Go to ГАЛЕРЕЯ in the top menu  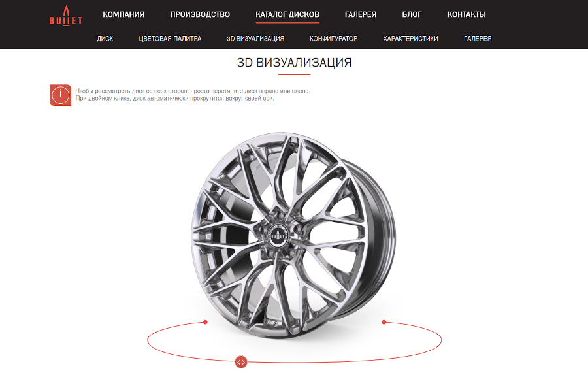tap(361, 14)
